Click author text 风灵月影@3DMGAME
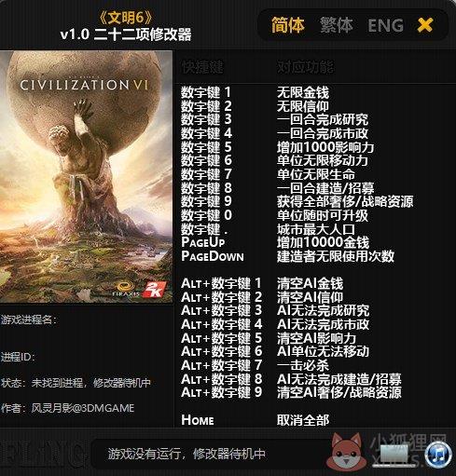This screenshot has width=456, height=476. 83,408
